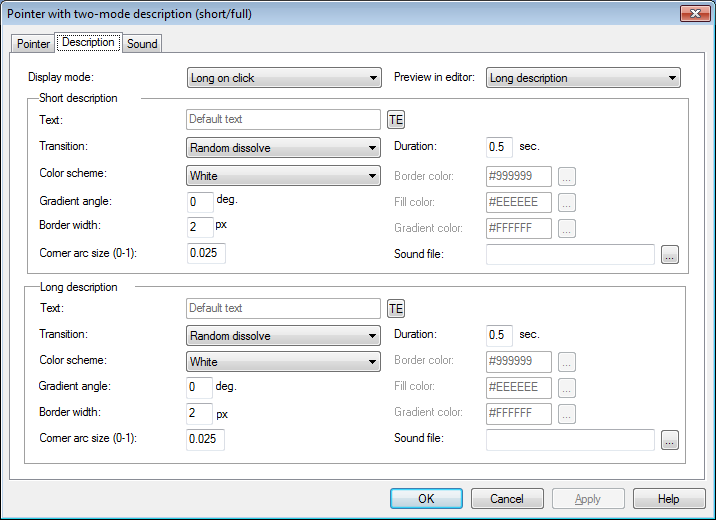The height and width of the screenshot is (520, 716).
Task: Open Short description Color scheme dropdown
Action: pyautogui.click(x=284, y=176)
